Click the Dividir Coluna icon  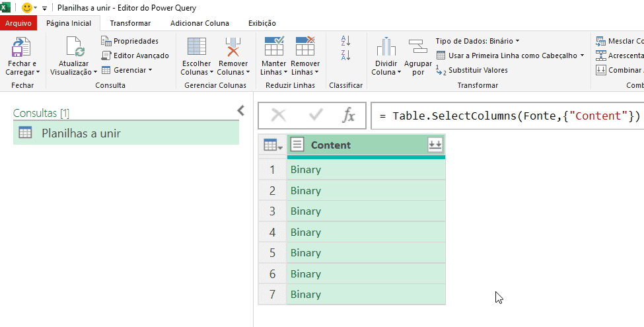coord(386,46)
